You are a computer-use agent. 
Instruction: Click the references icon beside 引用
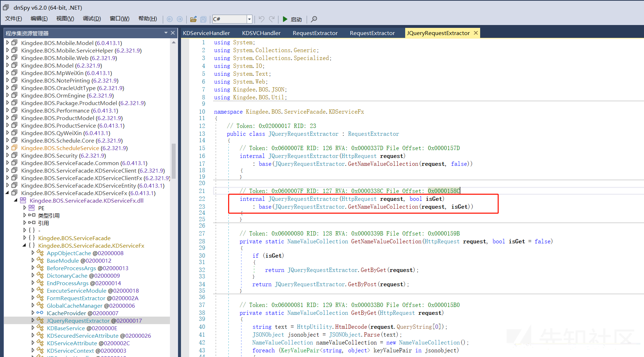32,223
